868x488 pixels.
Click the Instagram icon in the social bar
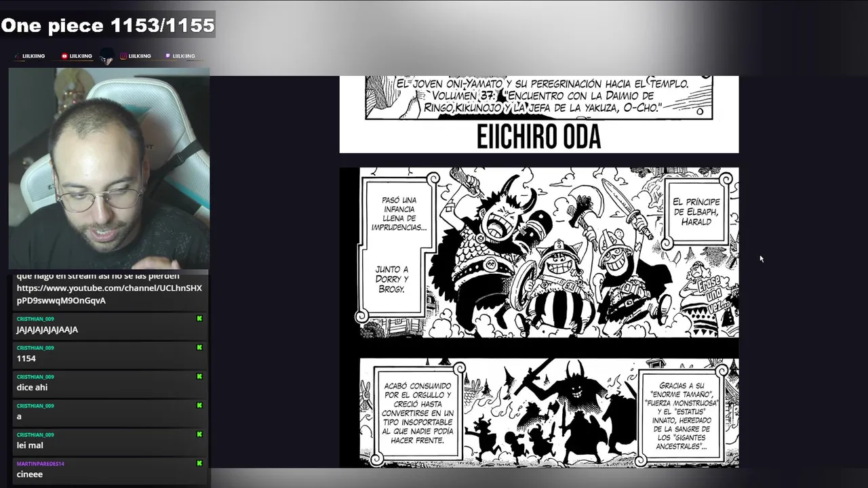coord(123,56)
